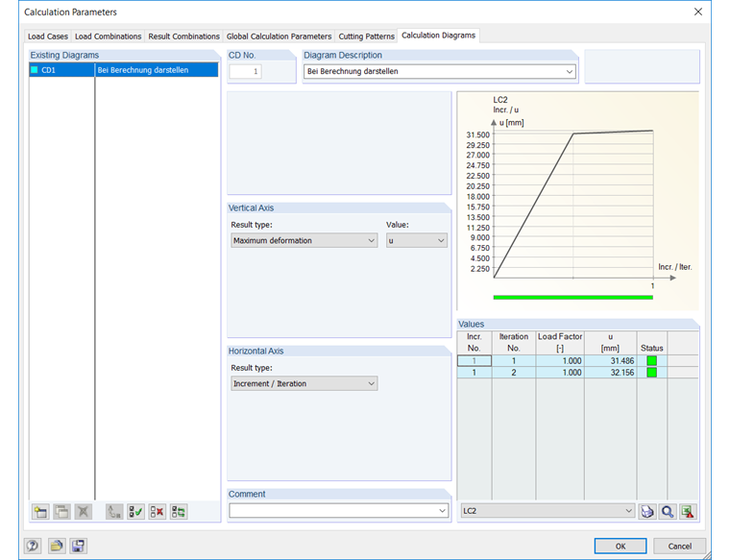Click the CD No. input field
The image size is (730, 560).
coord(245,72)
